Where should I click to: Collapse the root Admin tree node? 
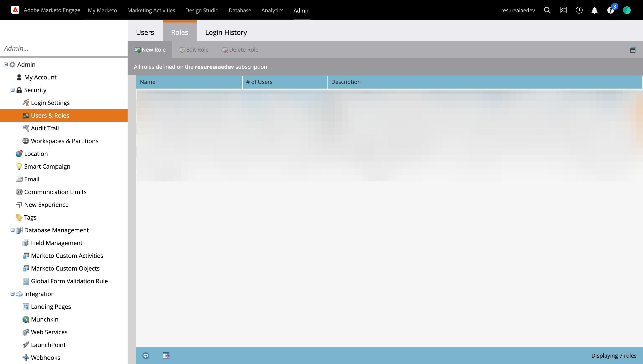point(6,65)
